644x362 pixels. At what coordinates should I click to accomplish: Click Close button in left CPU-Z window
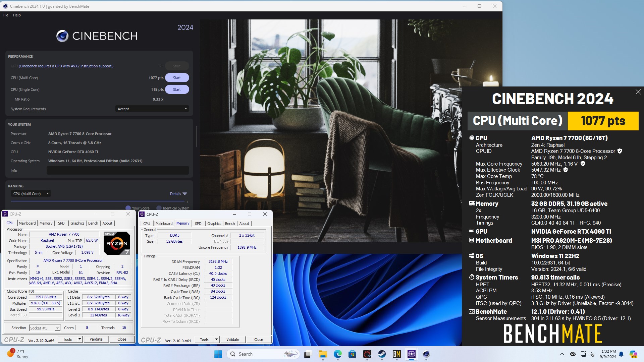[122, 339]
